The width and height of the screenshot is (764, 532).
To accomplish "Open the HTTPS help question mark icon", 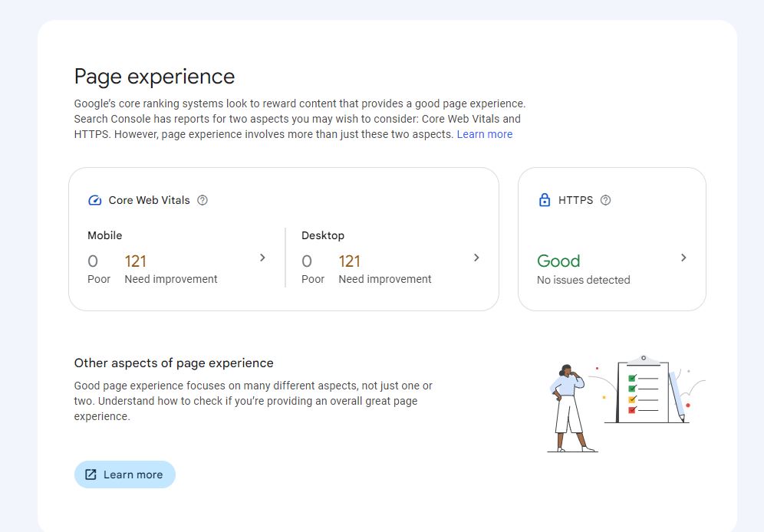I will 605,200.
